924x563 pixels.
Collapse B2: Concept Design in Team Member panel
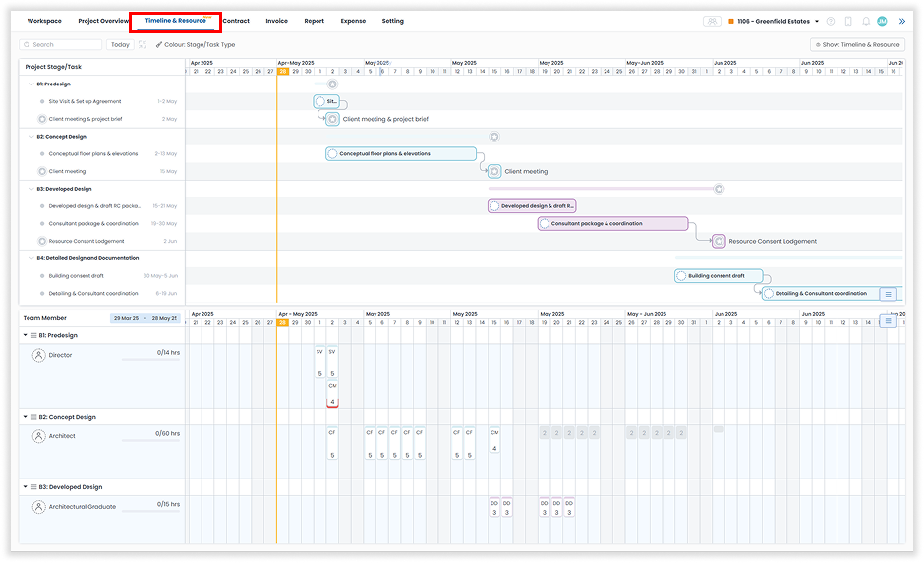[x=26, y=417]
